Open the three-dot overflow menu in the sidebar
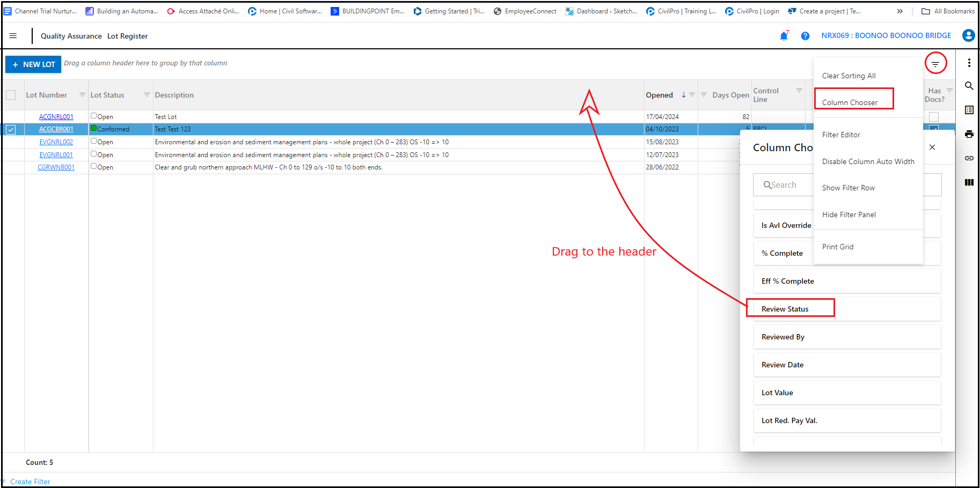Screen dimensions: 980x488 pos(969,63)
